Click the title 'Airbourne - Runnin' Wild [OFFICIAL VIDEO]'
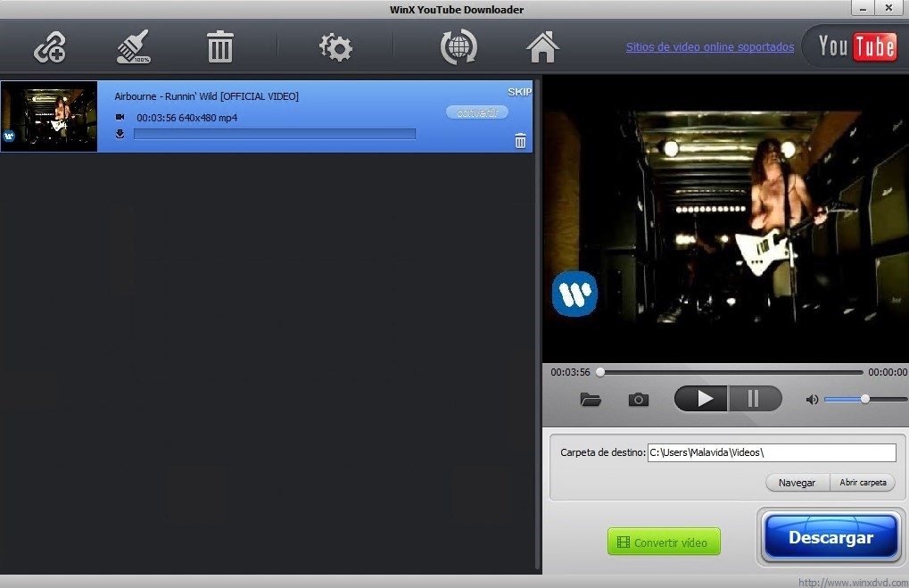Viewport: 909px width, 588px height. (206, 96)
